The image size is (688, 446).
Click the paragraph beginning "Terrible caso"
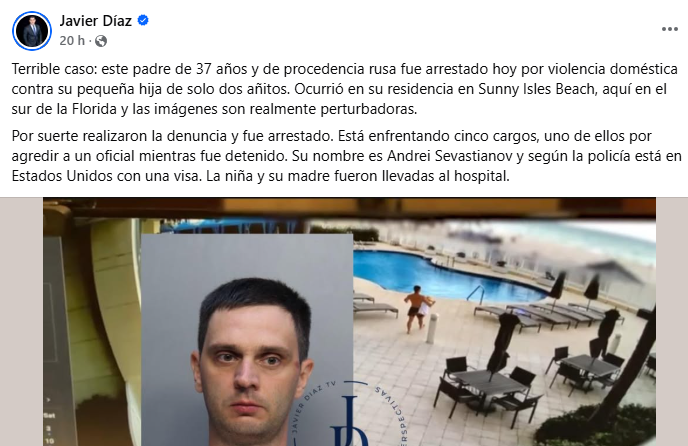(x=344, y=89)
